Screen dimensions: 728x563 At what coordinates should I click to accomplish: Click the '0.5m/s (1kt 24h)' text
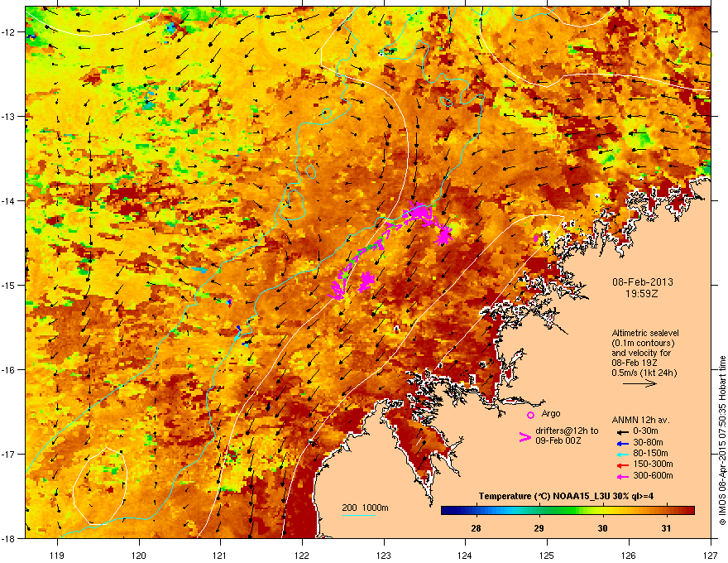point(644,373)
